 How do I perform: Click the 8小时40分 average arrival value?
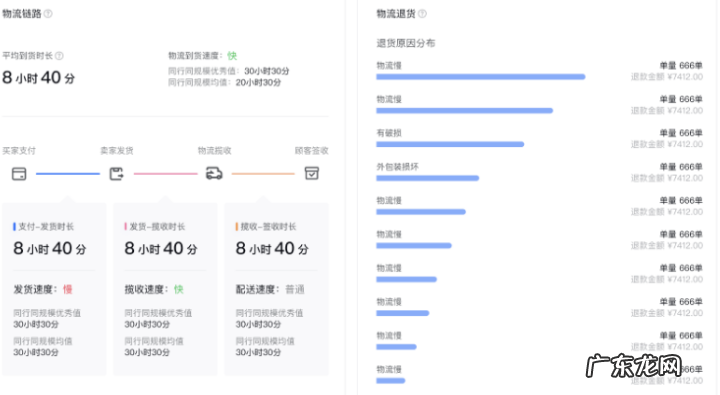(39, 78)
